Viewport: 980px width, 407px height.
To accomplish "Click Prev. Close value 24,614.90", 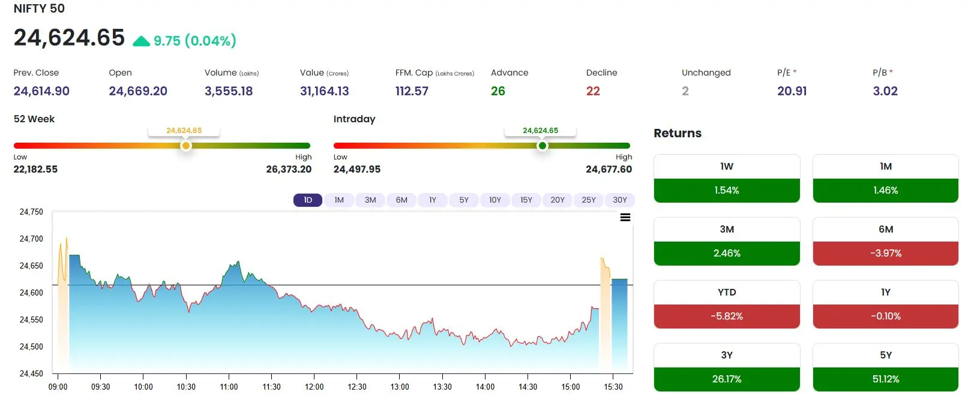I will (41, 91).
